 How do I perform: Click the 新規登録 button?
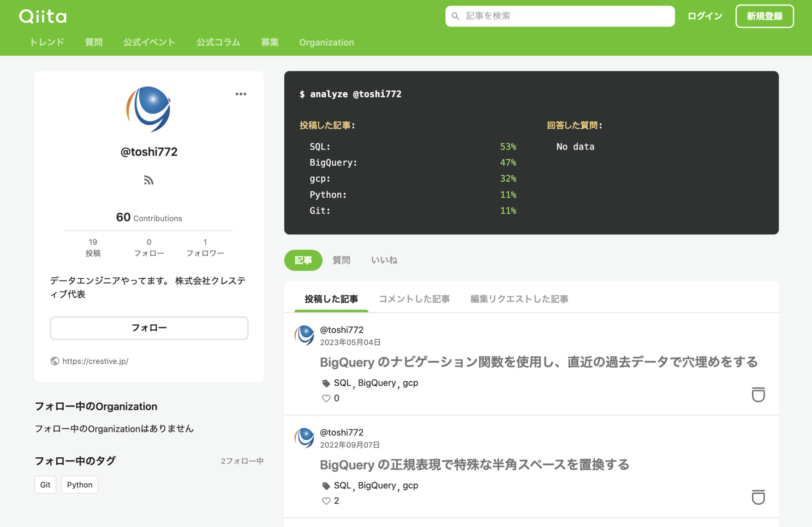pyautogui.click(x=764, y=16)
